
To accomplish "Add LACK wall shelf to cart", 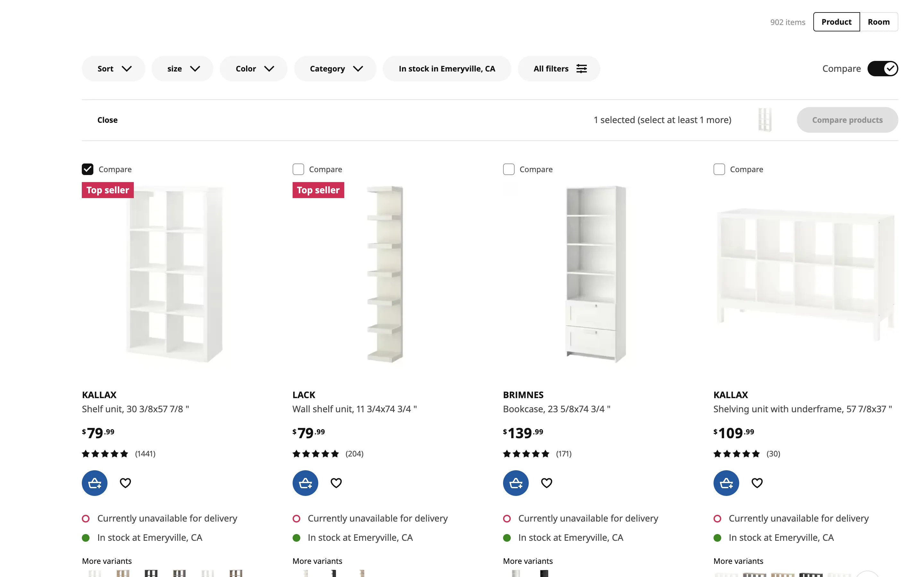I will point(305,483).
